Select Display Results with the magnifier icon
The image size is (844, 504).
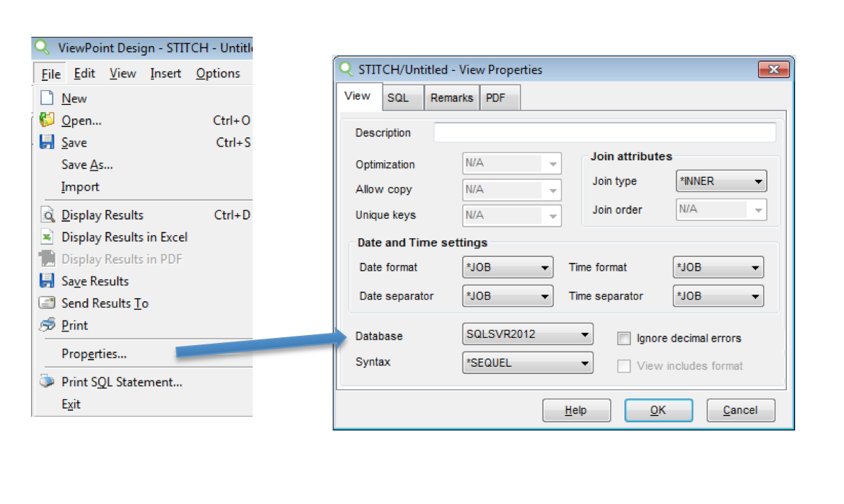[x=47, y=214]
